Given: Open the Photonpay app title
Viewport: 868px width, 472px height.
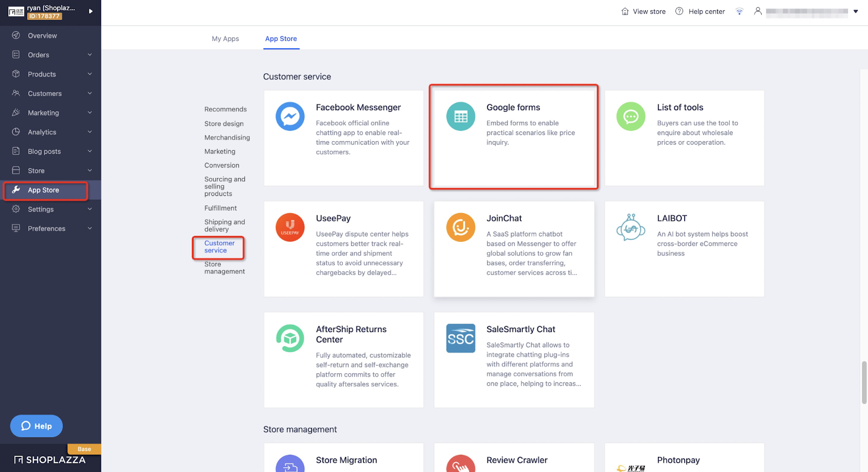Looking at the screenshot, I should coord(678,460).
